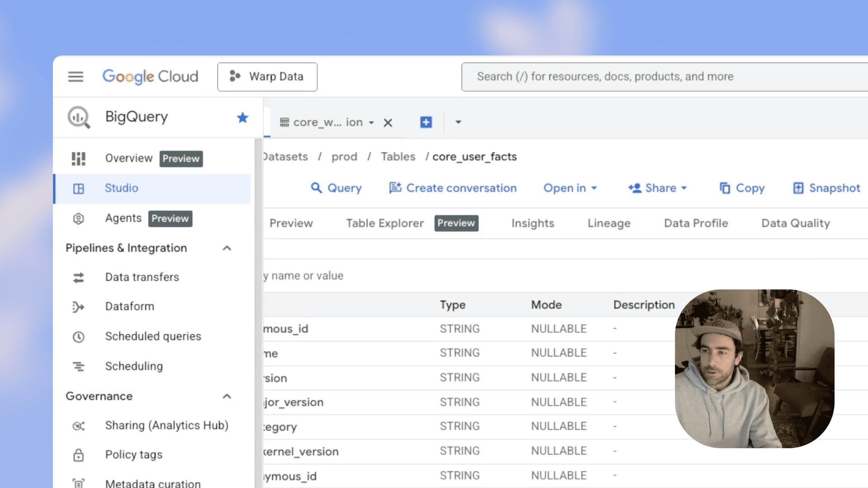Click the BigQuery pin star icon
This screenshot has width=868, height=488.
point(242,118)
